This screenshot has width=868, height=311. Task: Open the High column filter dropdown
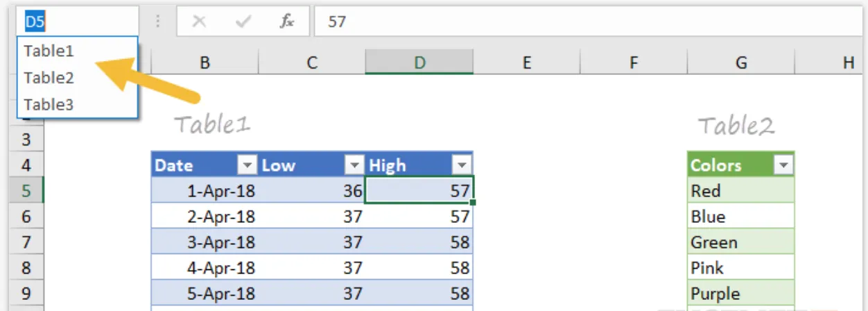[x=462, y=165]
